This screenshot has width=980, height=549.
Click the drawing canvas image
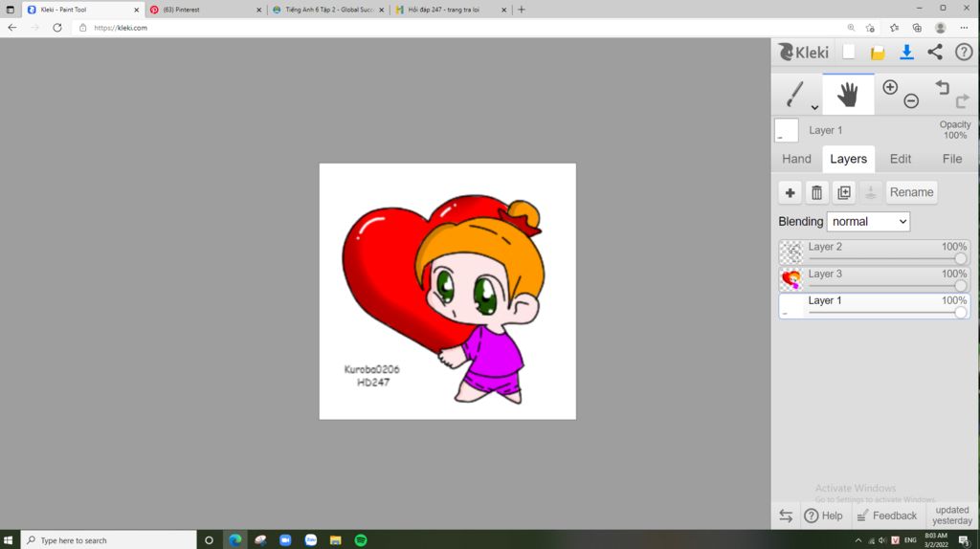tap(448, 291)
